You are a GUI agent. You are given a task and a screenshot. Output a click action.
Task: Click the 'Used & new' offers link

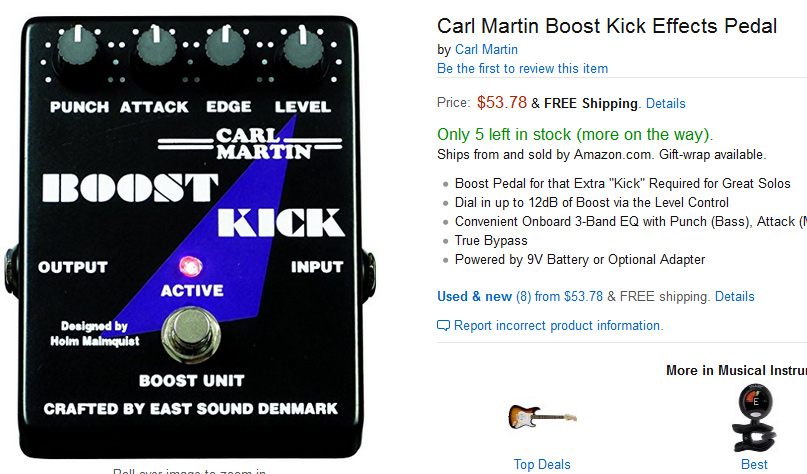pyautogui.click(x=474, y=296)
